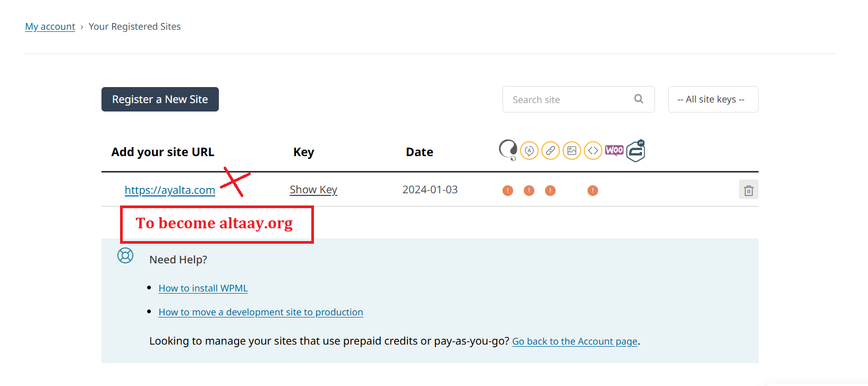Click the warning dot under the speech-bubble icon
This screenshot has height=386, width=868.
tap(529, 191)
